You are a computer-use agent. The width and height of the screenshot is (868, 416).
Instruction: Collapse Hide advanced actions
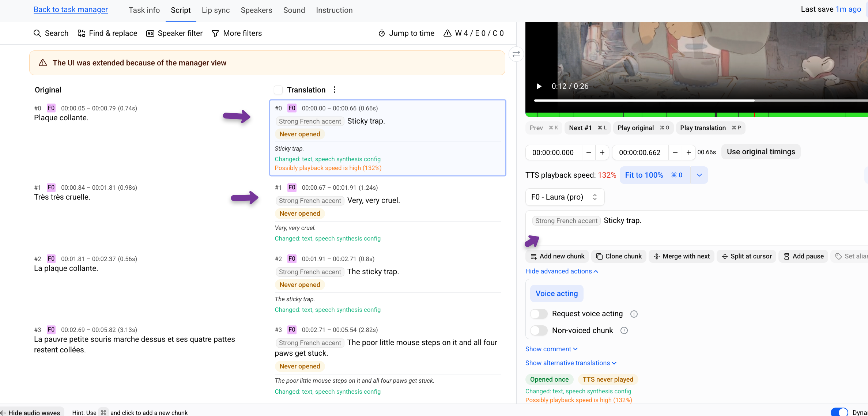[562, 271]
